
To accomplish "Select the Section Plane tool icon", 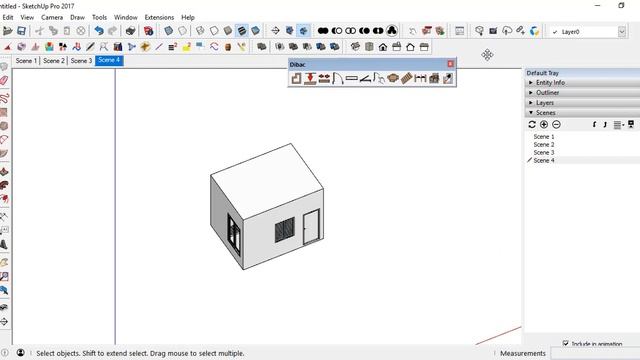I will click(x=275, y=31).
